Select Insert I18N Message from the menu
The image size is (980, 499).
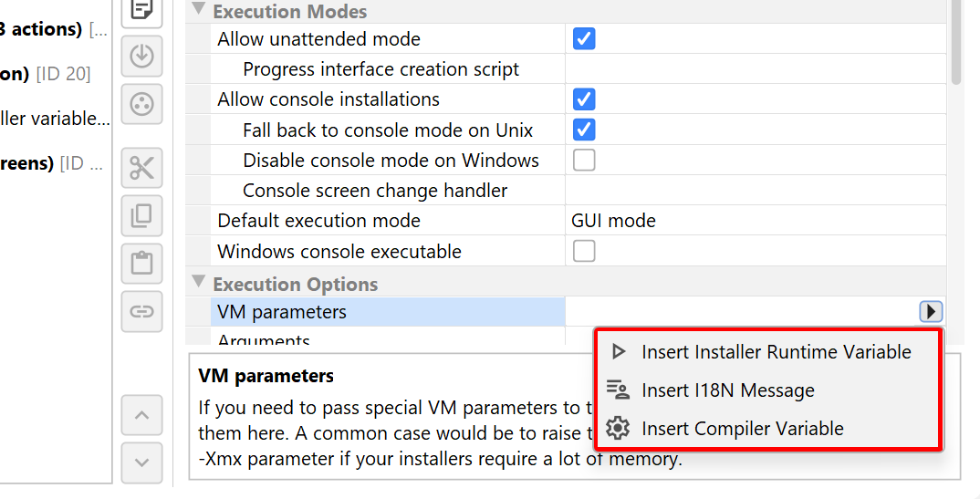pos(727,390)
